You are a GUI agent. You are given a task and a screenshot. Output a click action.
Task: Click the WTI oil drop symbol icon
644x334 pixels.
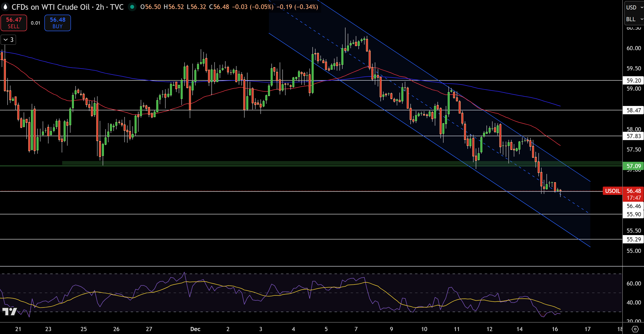(5, 7)
